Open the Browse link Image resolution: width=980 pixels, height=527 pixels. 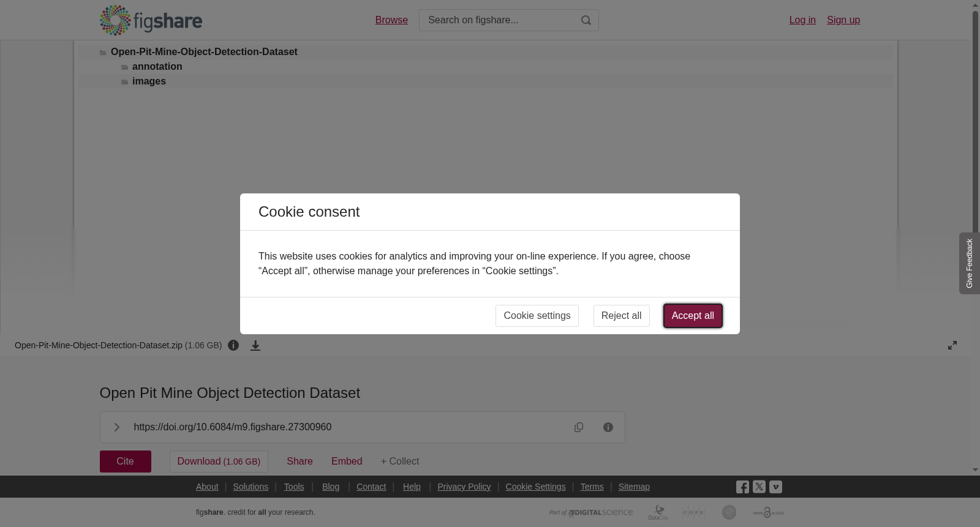point(391,20)
